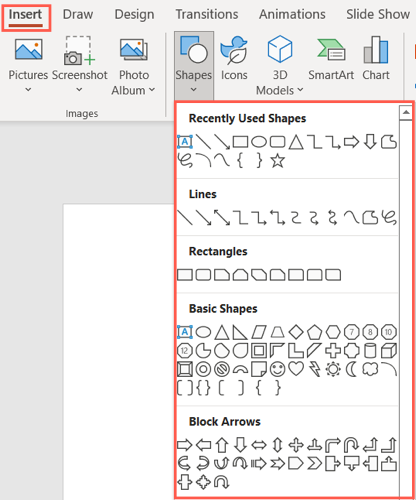Image resolution: width=416 pixels, height=500 pixels.
Task: Pick the cloud shape
Action: coord(370,369)
